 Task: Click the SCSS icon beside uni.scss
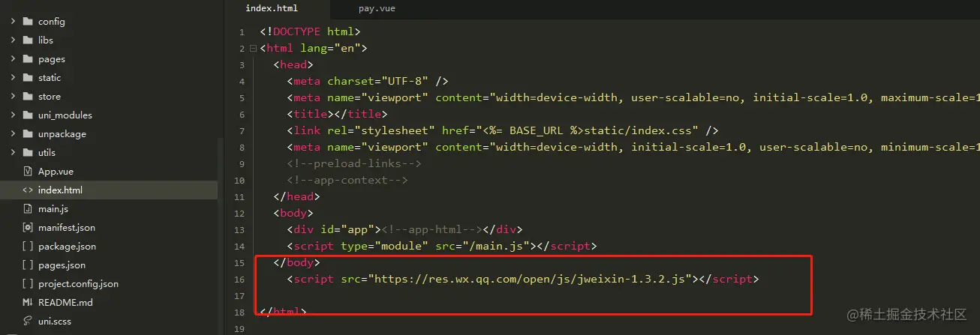pyautogui.click(x=28, y=322)
